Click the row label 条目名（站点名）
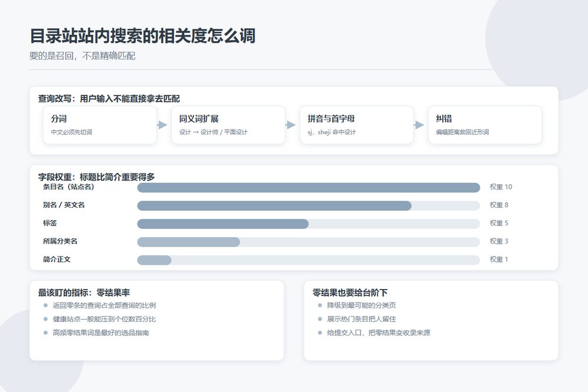This screenshot has width=588, height=392. point(69,187)
